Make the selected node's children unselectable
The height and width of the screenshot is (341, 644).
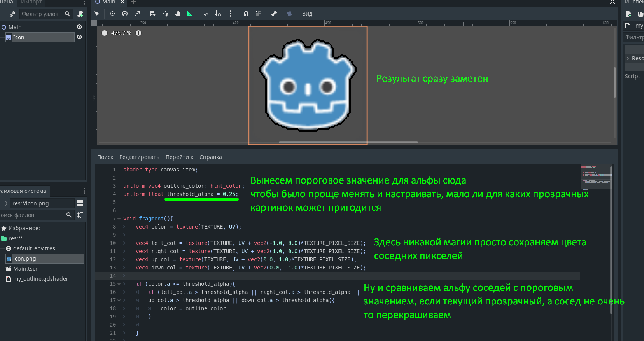[259, 14]
